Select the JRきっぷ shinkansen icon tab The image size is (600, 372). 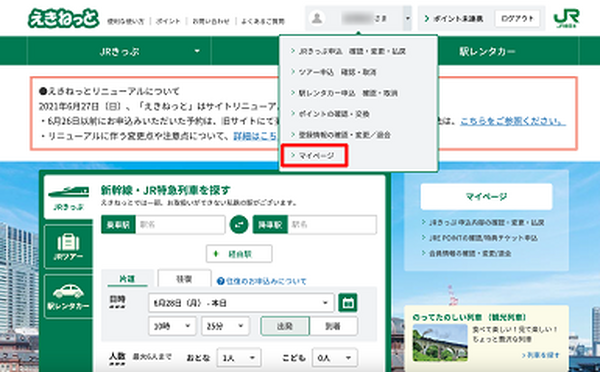click(x=68, y=197)
